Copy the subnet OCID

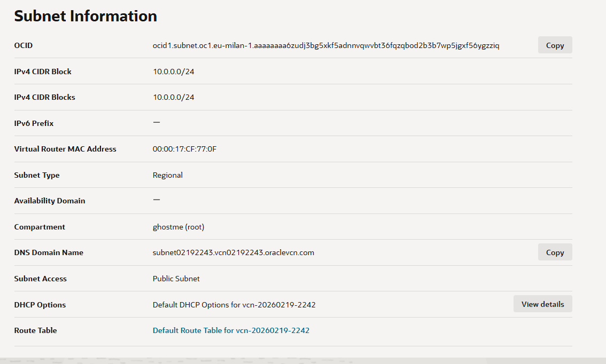[555, 45]
